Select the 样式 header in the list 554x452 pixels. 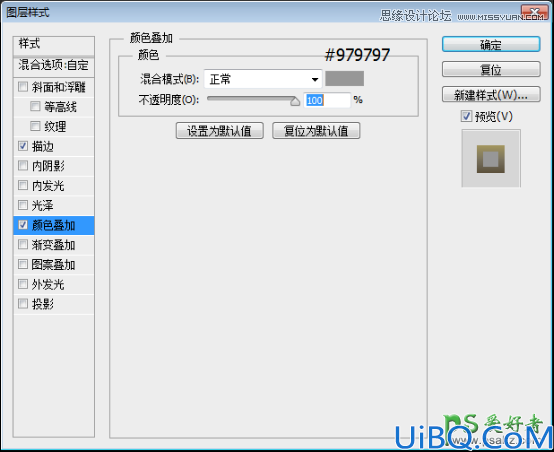point(54,45)
